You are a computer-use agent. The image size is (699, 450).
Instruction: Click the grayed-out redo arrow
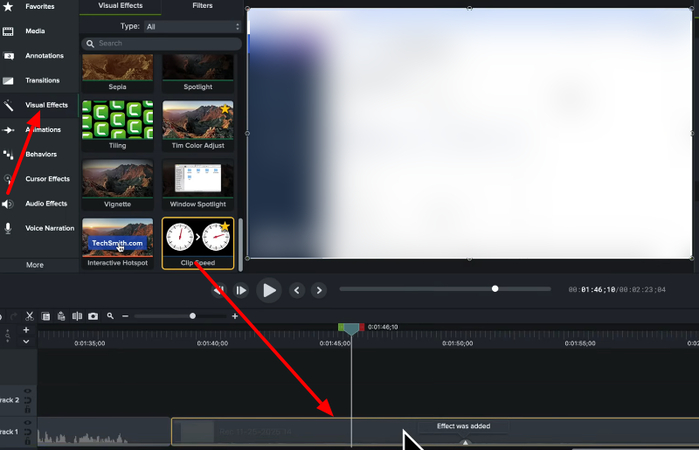point(14,316)
